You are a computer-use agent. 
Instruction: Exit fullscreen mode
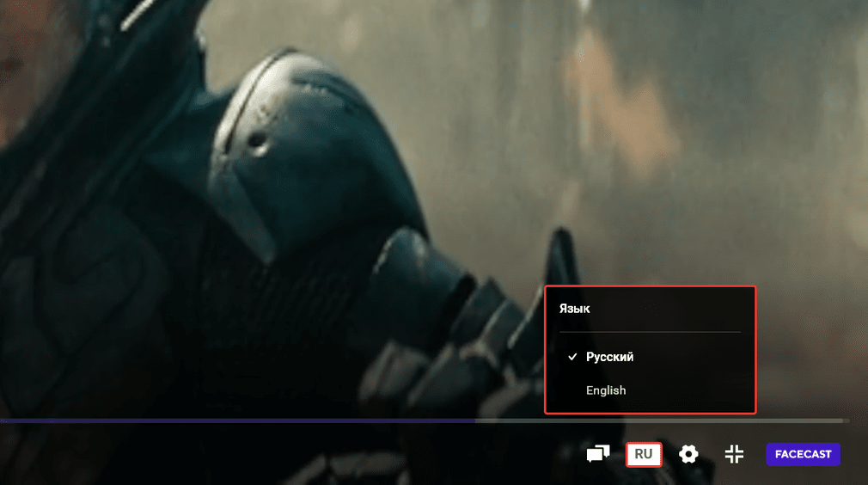[x=734, y=455]
